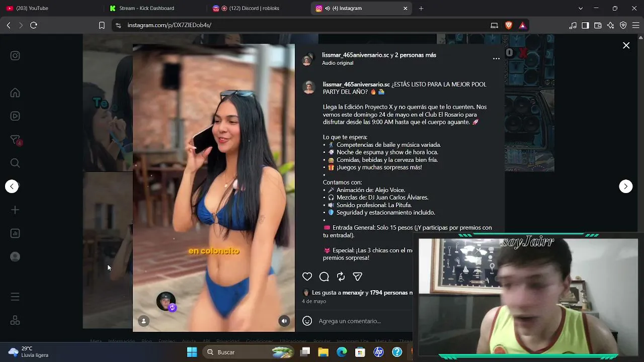Open Brave Wallet

[x=598, y=25]
